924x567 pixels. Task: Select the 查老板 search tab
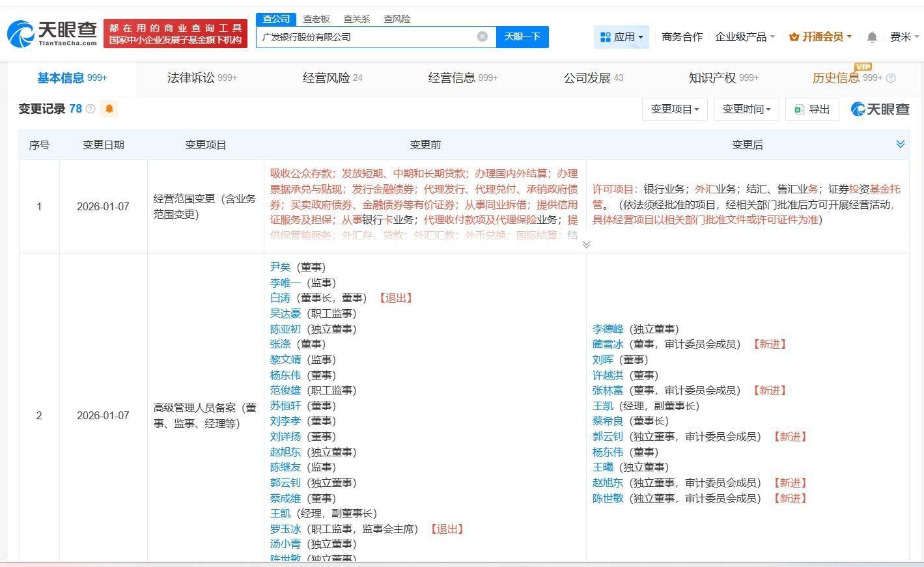tap(316, 19)
